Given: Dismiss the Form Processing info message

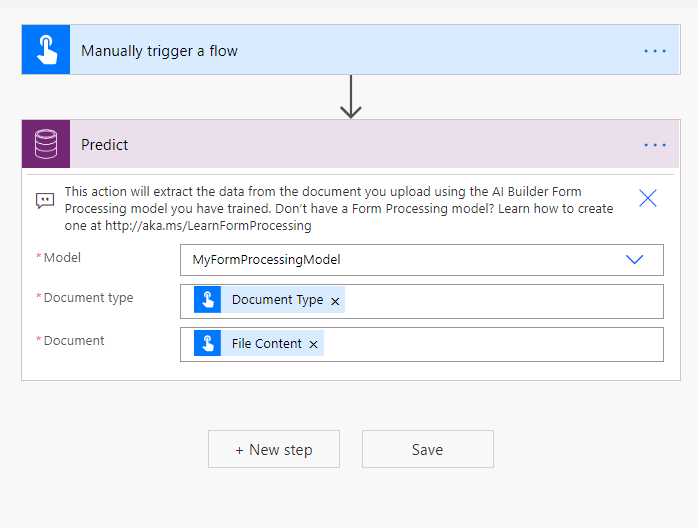Looking at the screenshot, I should pos(648,198).
